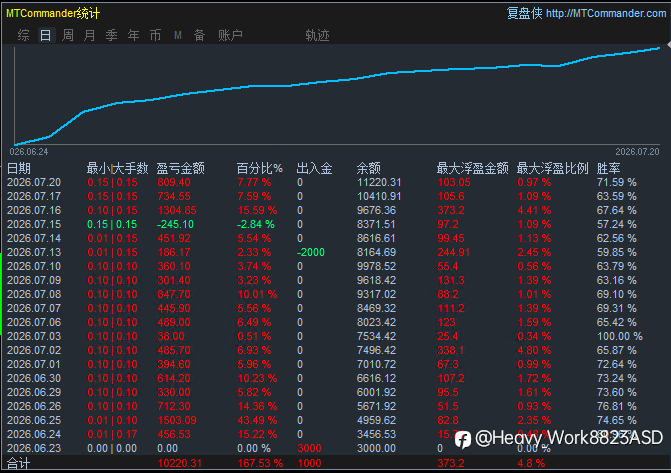Open the 币 currency tab
671x473 pixels.
coord(155,35)
